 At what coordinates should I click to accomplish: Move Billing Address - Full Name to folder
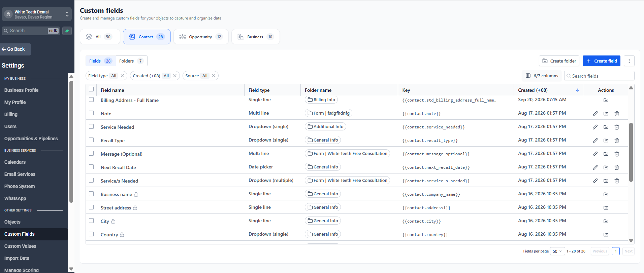click(606, 100)
